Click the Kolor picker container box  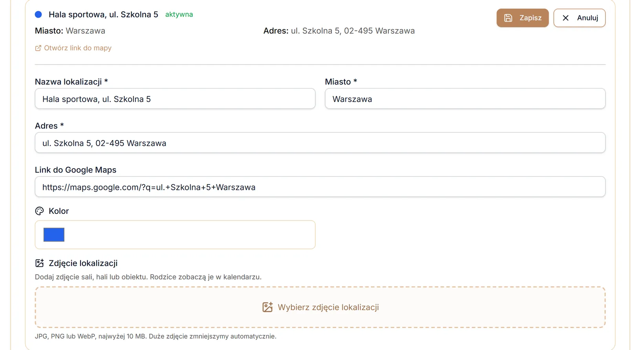tap(175, 235)
